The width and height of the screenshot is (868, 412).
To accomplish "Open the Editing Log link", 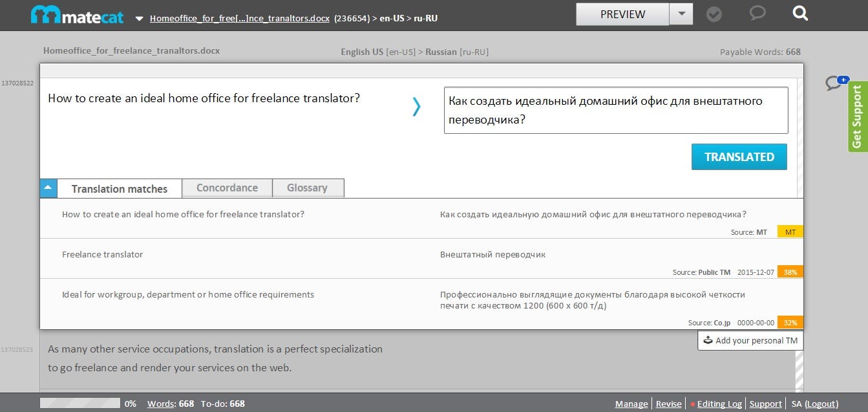I will [x=719, y=404].
